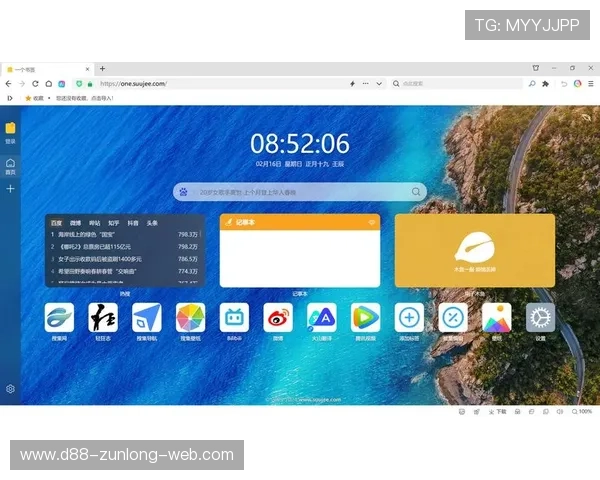Expand the address bar dropdown chevron

pyautogui.click(x=379, y=83)
